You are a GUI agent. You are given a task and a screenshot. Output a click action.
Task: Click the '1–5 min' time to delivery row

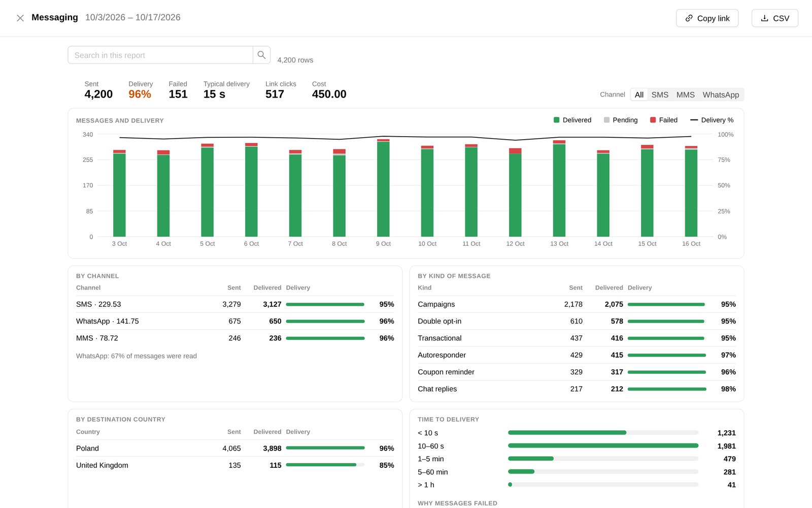click(577, 459)
